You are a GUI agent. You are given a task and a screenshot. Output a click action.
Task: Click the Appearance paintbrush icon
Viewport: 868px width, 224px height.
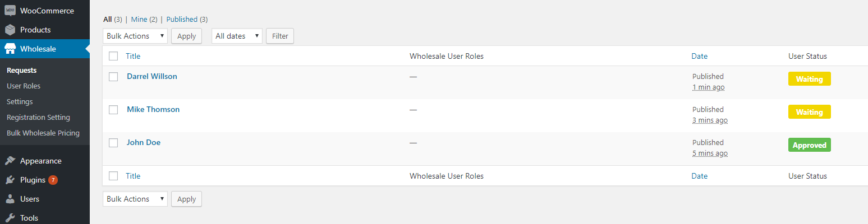(10, 161)
